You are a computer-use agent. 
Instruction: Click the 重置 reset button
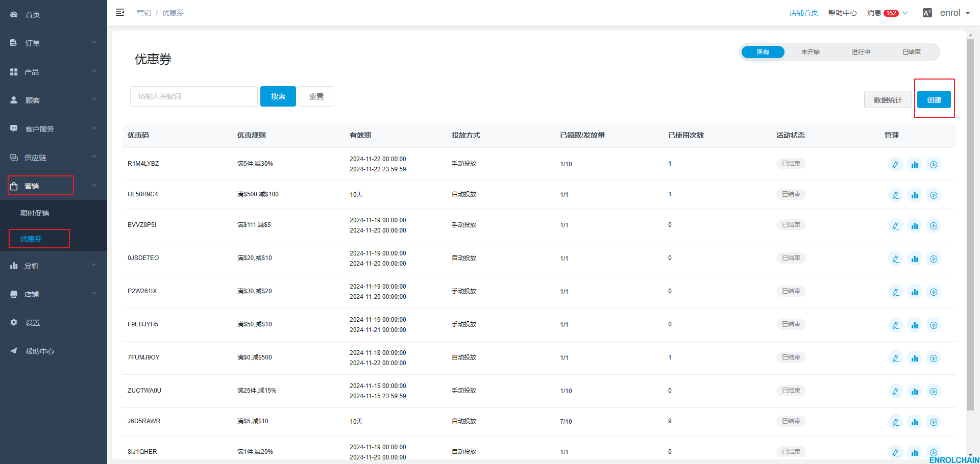pos(316,96)
